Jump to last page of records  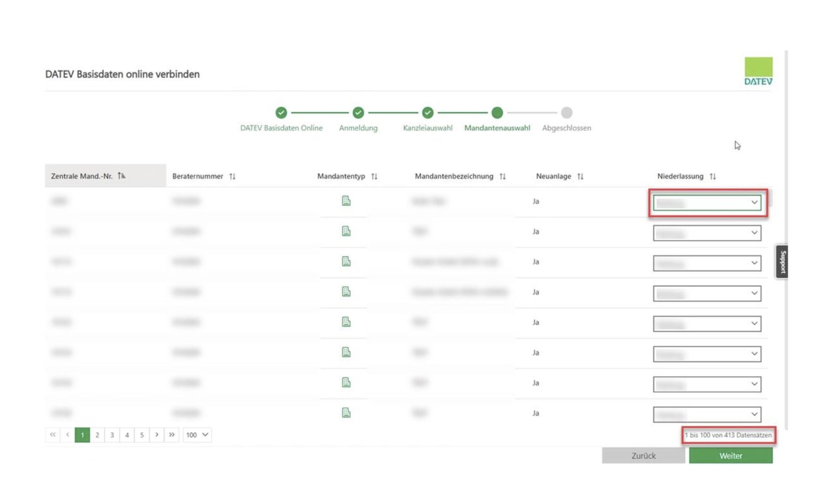click(x=172, y=435)
